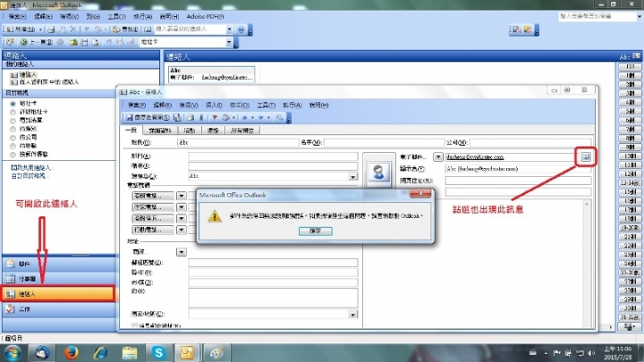644x362 pixels.
Task: Open Skype from the taskbar
Action: pyautogui.click(x=158, y=353)
